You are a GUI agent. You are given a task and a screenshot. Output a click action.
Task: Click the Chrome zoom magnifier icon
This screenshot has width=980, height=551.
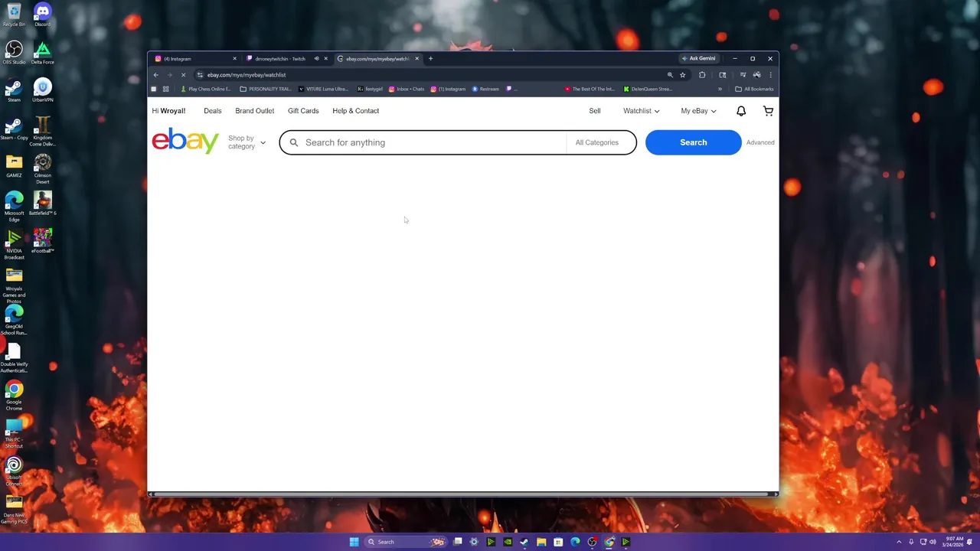coord(670,75)
